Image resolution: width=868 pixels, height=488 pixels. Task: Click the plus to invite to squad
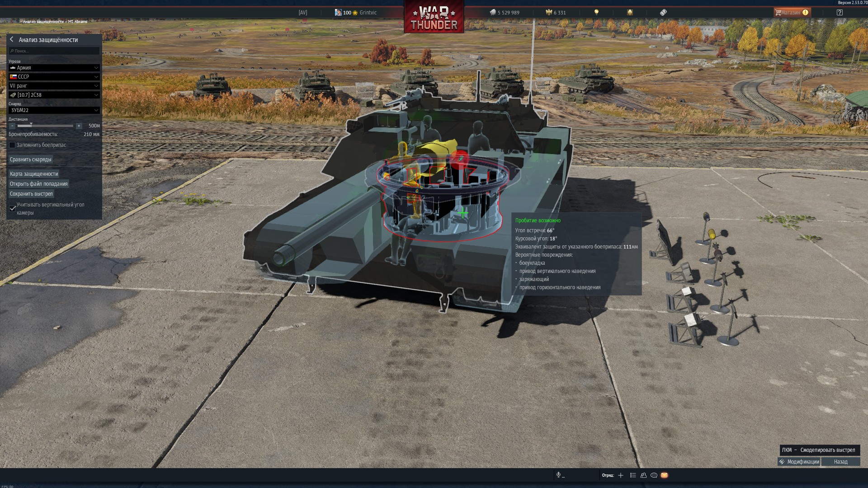tap(621, 475)
